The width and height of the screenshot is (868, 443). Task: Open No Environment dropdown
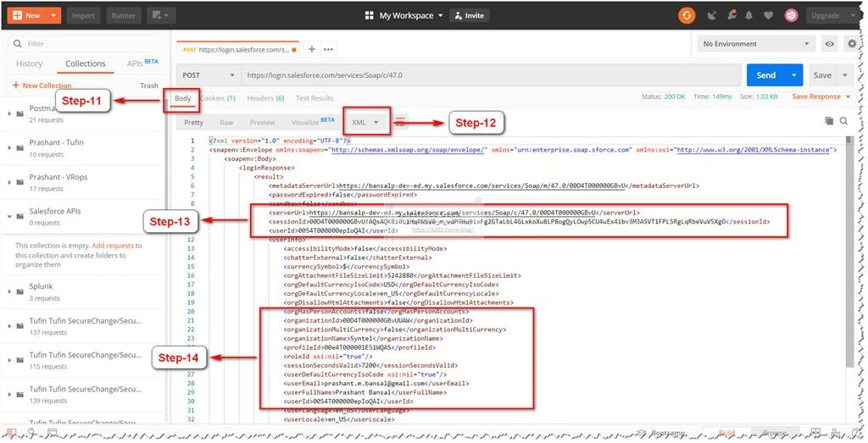(x=755, y=44)
